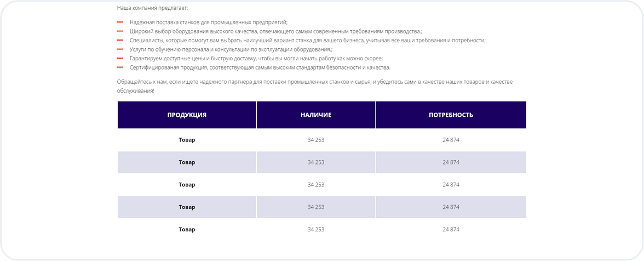Viewport: 644px width, 261px height.
Task: Click the 34 253 value in the first table row
Action: (316, 140)
